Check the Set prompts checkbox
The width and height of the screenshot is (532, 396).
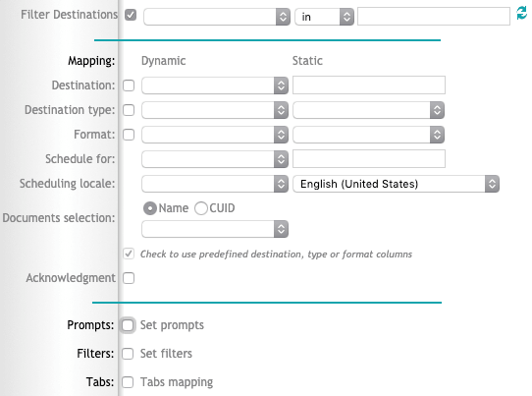point(128,325)
